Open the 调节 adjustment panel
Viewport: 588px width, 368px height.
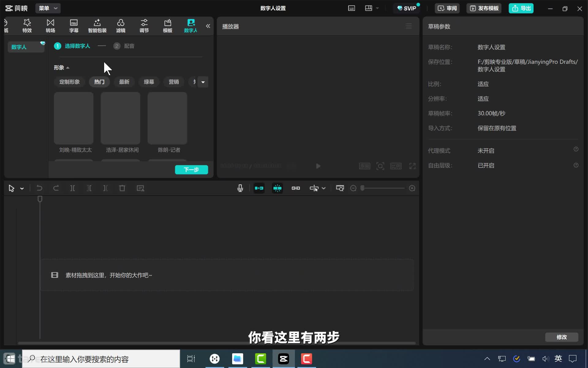click(x=144, y=26)
